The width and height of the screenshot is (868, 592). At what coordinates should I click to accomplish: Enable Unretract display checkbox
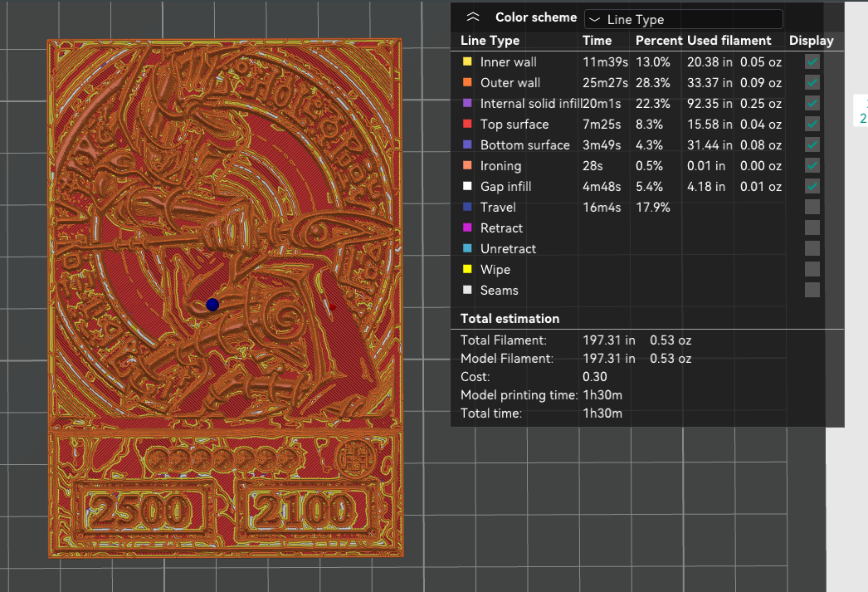point(812,248)
